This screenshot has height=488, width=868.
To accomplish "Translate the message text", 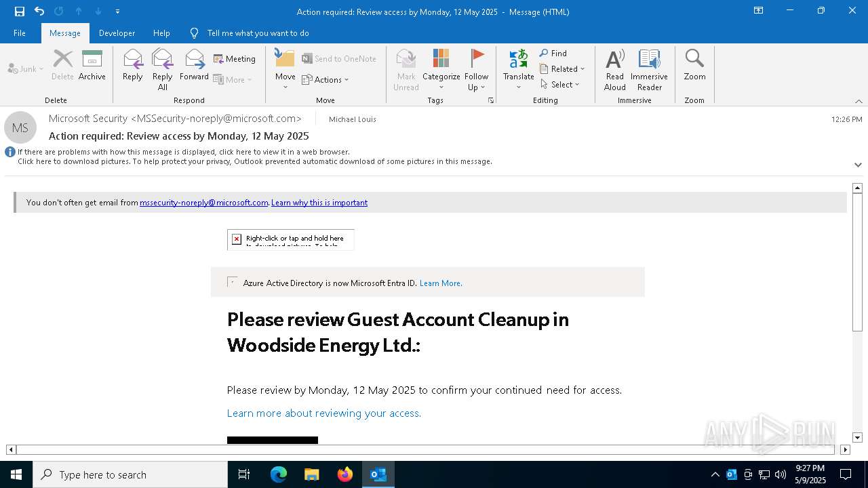I will tap(519, 70).
